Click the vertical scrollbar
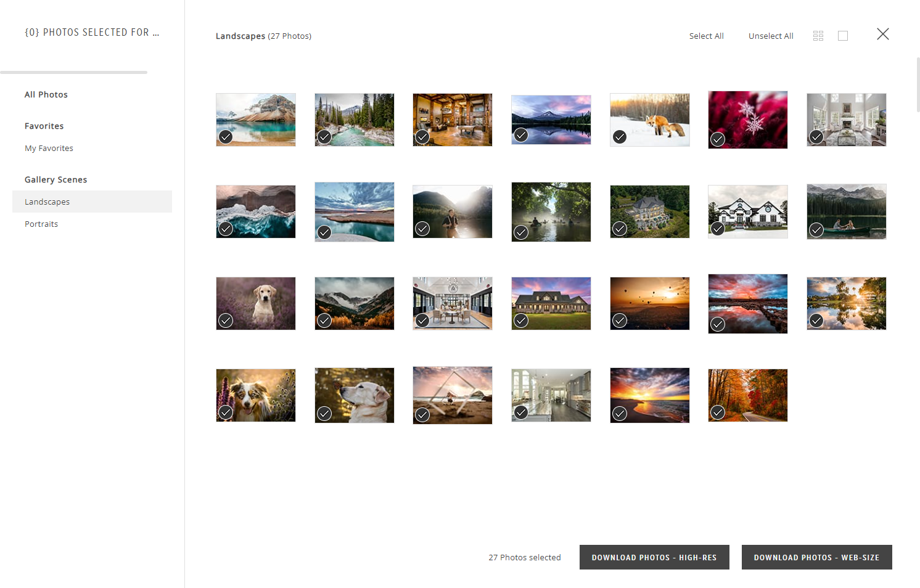920x588 pixels. pyautogui.click(x=918, y=84)
